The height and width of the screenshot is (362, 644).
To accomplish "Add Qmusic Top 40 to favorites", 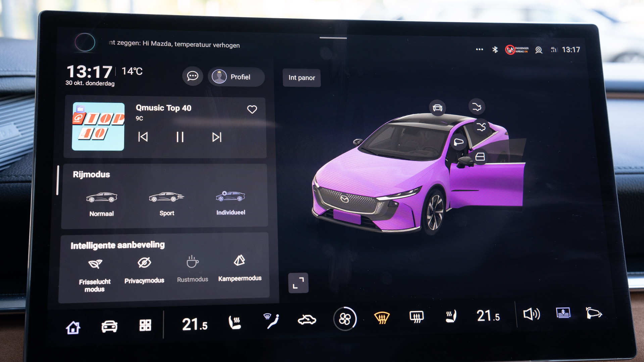I will pyautogui.click(x=252, y=109).
